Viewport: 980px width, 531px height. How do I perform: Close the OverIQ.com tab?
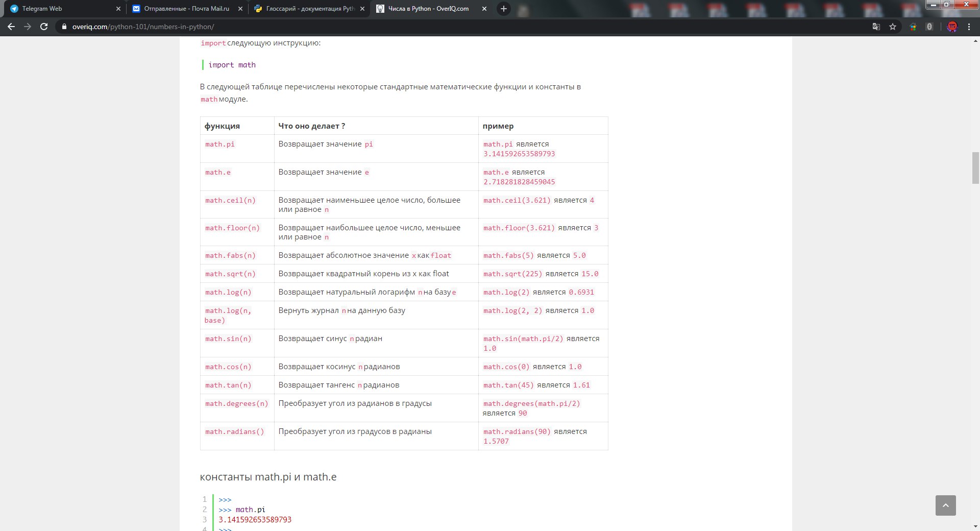pos(484,9)
